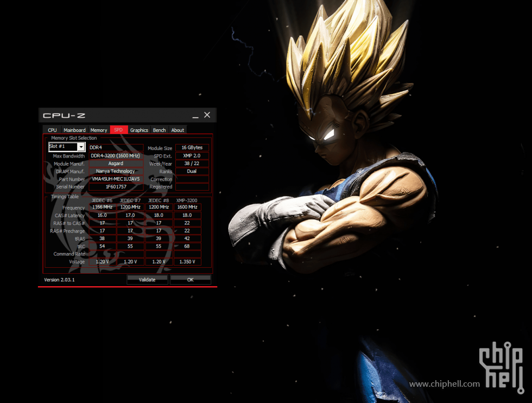Click the tRC value 68
Image resolution: width=532 pixels, height=403 pixels.
[x=187, y=247]
